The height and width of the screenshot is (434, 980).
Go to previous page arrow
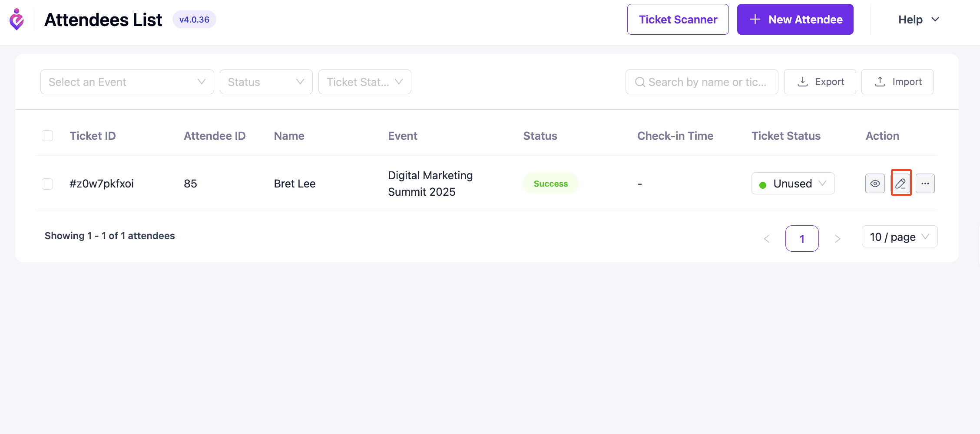tap(767, 239)
